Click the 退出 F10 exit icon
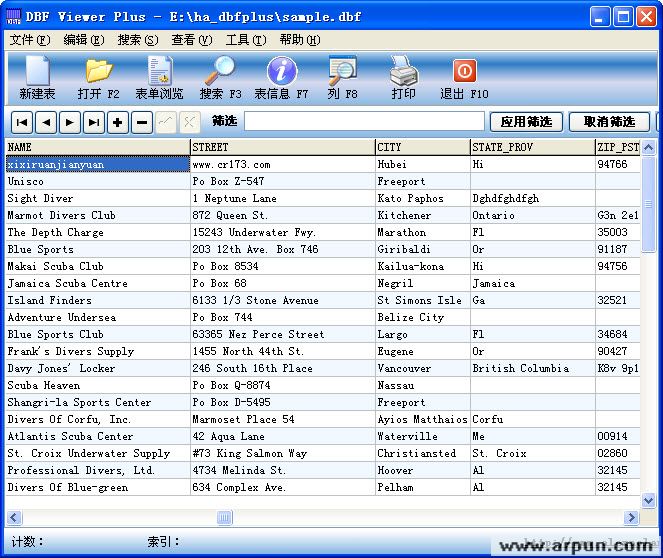663x558 pixels. [464, 77]
